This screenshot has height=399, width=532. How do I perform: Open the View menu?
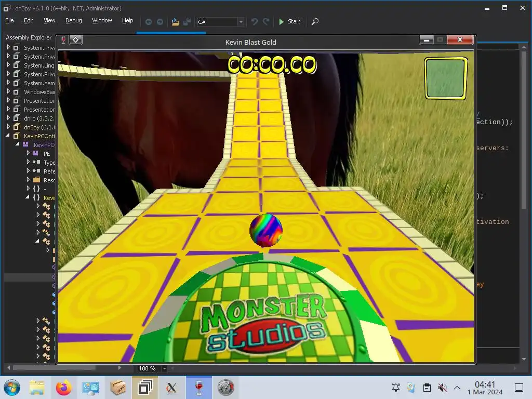point(49,21)
